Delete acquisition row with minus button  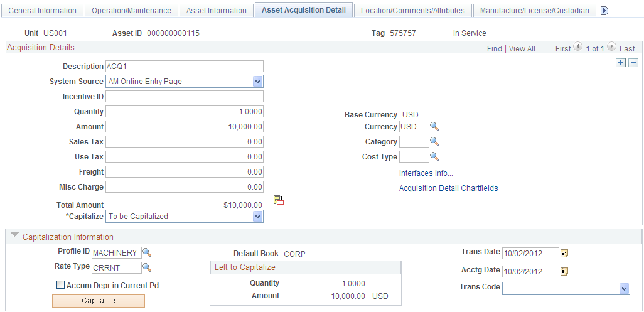click(x=634, y=63)
